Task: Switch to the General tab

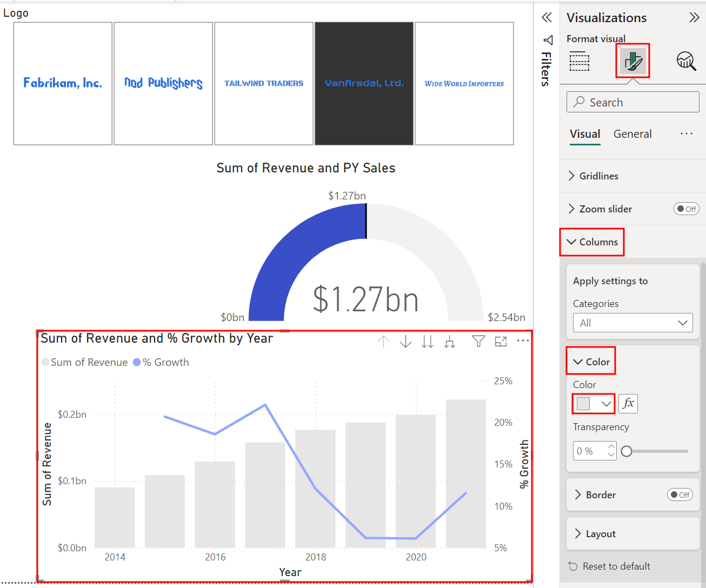Action: 632,133
